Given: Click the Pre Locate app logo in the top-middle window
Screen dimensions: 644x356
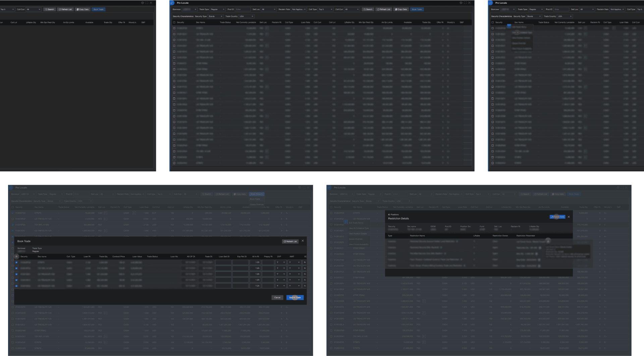Looking at the screenshot, I should (172, 3).
